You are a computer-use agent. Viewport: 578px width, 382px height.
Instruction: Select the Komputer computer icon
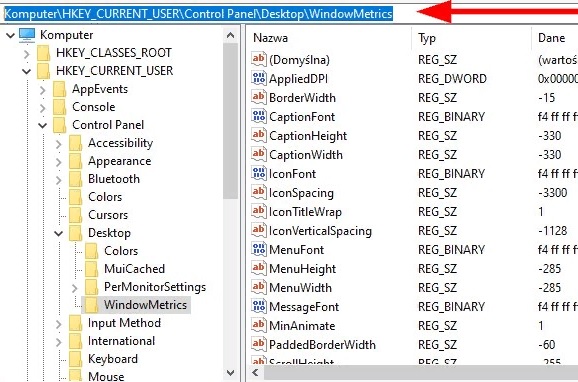tap(27, 35)
